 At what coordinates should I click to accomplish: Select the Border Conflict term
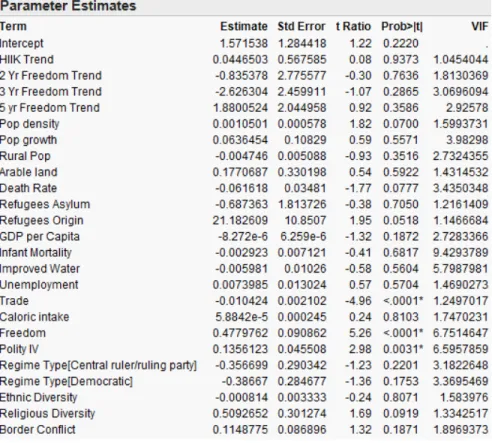coord(38,430)
